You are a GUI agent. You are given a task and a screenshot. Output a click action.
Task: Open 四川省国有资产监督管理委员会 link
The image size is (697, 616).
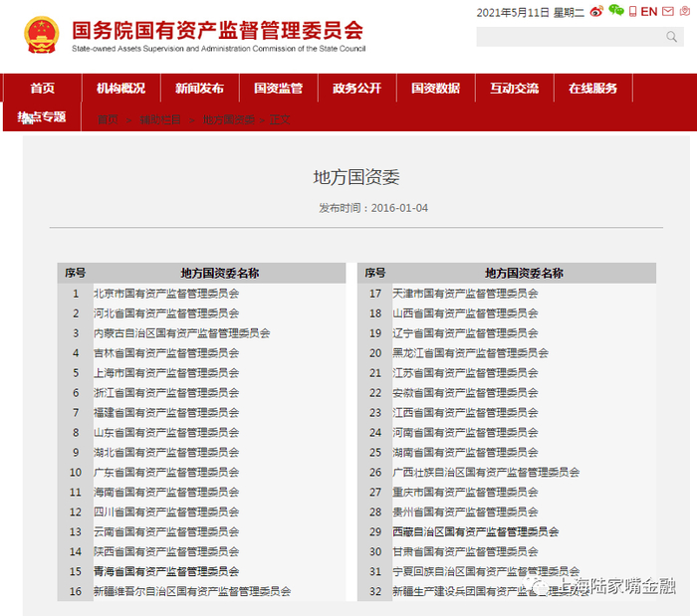tap(166, 513)
